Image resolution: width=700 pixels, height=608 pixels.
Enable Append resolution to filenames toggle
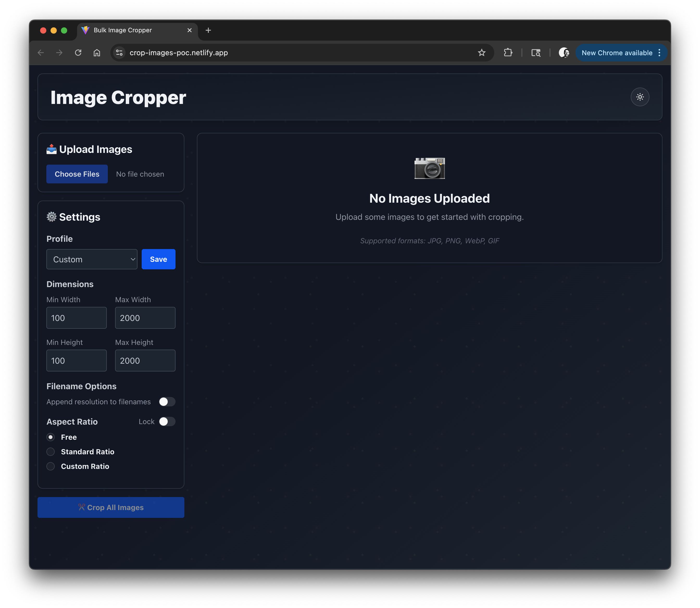click(x=167, y=402)
